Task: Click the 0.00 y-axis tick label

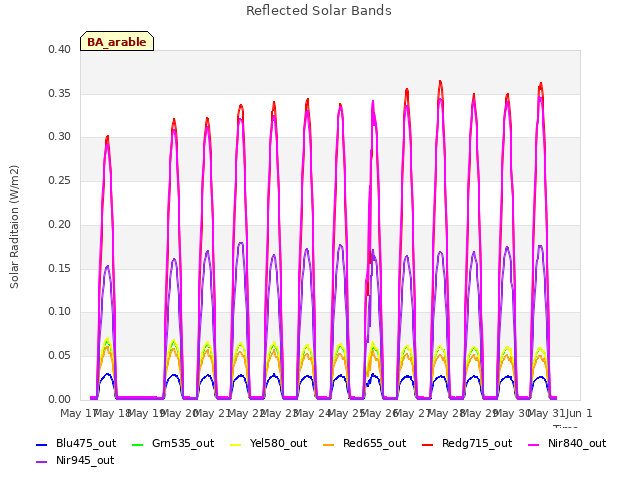Action: 60,399
